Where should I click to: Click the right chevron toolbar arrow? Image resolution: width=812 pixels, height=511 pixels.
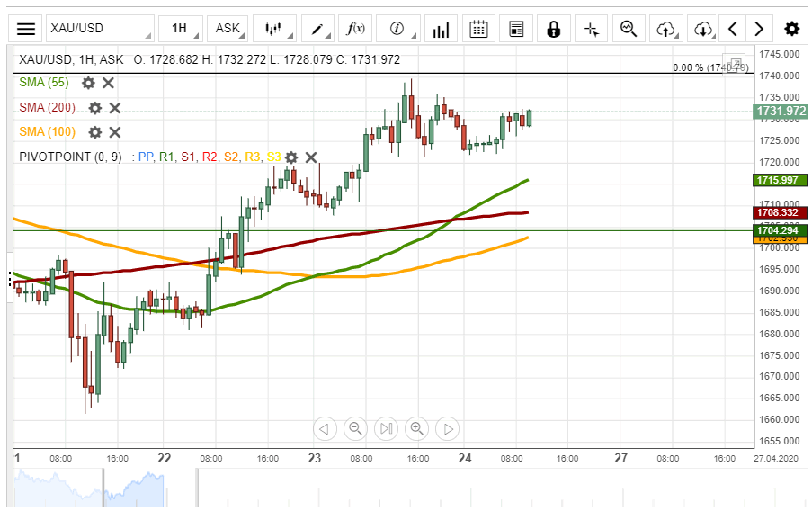[x=759, y=29]
